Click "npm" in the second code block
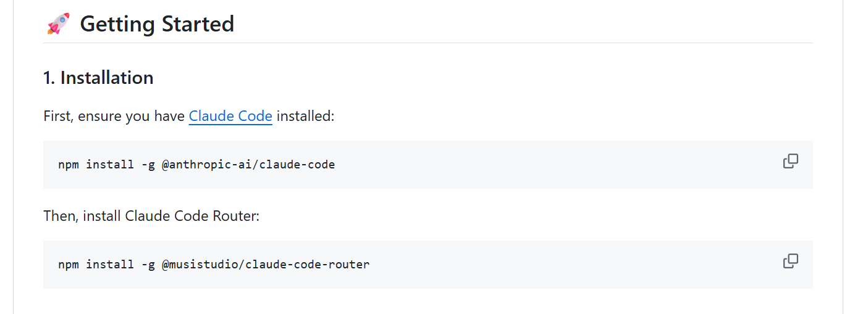This screenshot has width=868, height=314. click(x=69, y=265)
